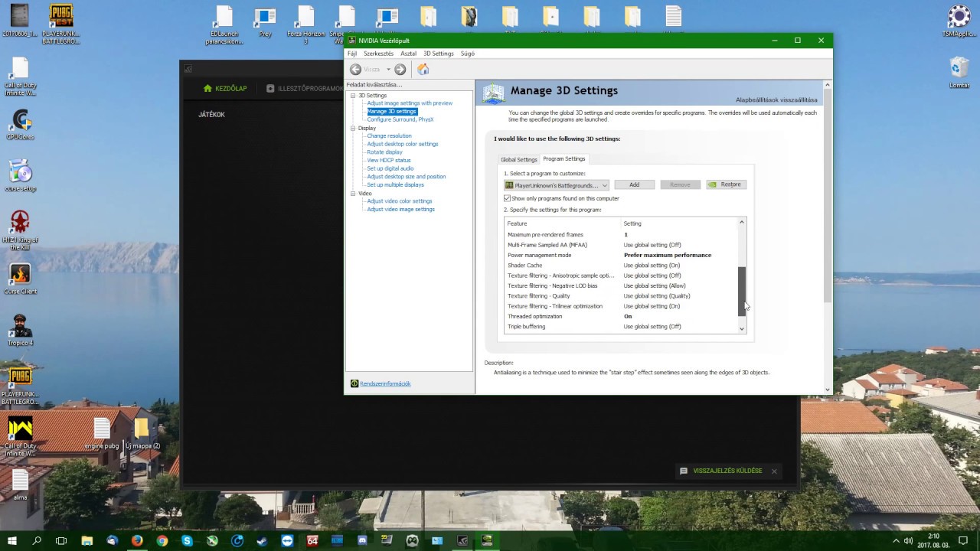The height and width of the screenshot is (551, 980).
Task: Click the main panel vertical scrollbar
Action: [x=828, y=195]
